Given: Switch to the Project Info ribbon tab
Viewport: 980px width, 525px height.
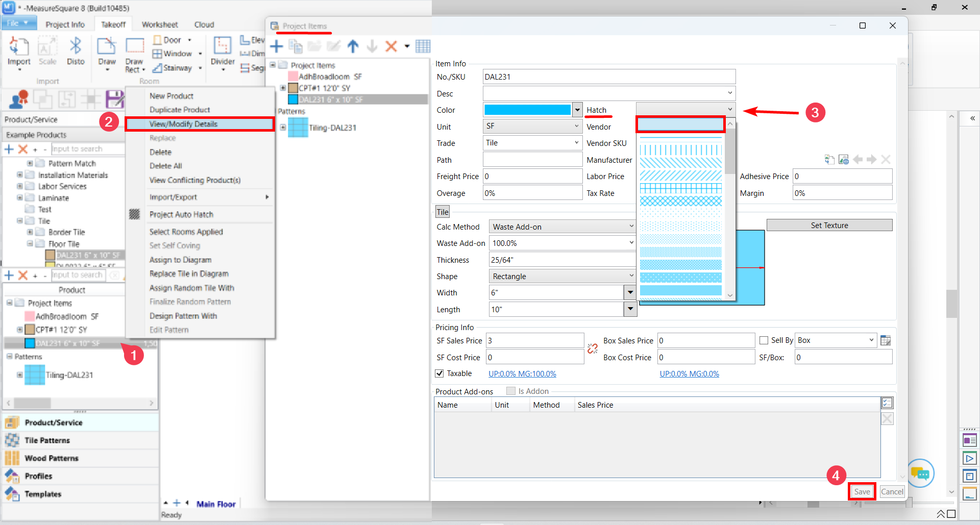Looking at the screenshot, I should (x=65, y=24).
